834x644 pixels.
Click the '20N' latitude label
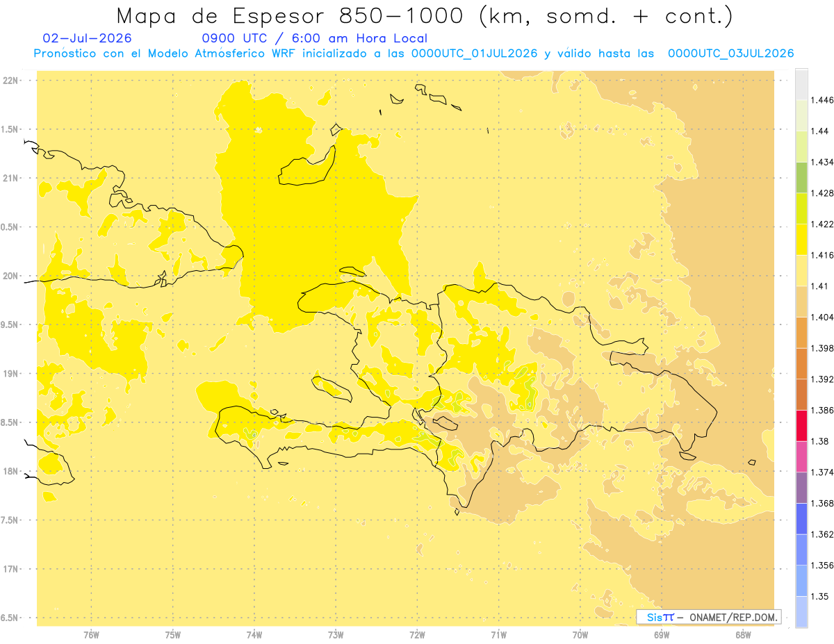10,276
